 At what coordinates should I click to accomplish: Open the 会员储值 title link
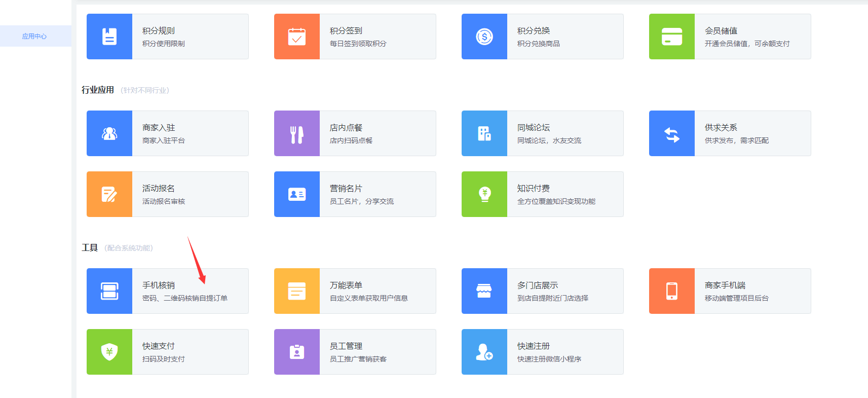click(x=721, y=30)
